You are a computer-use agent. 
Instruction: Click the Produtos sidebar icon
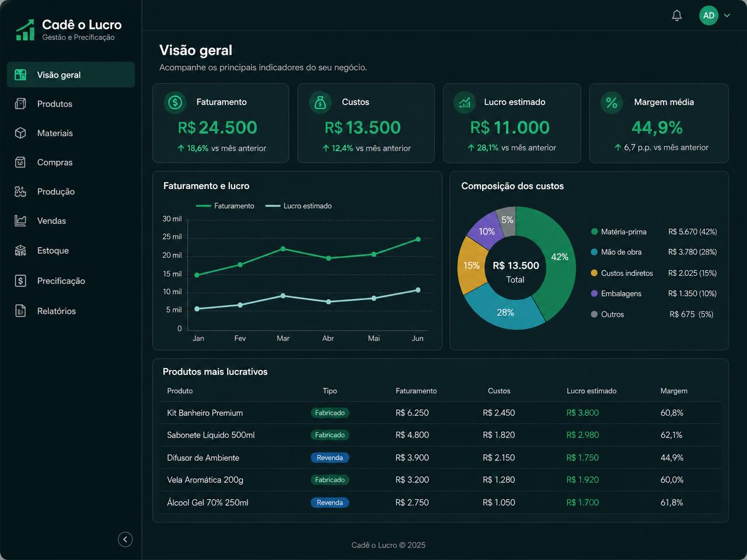point(20,104)
